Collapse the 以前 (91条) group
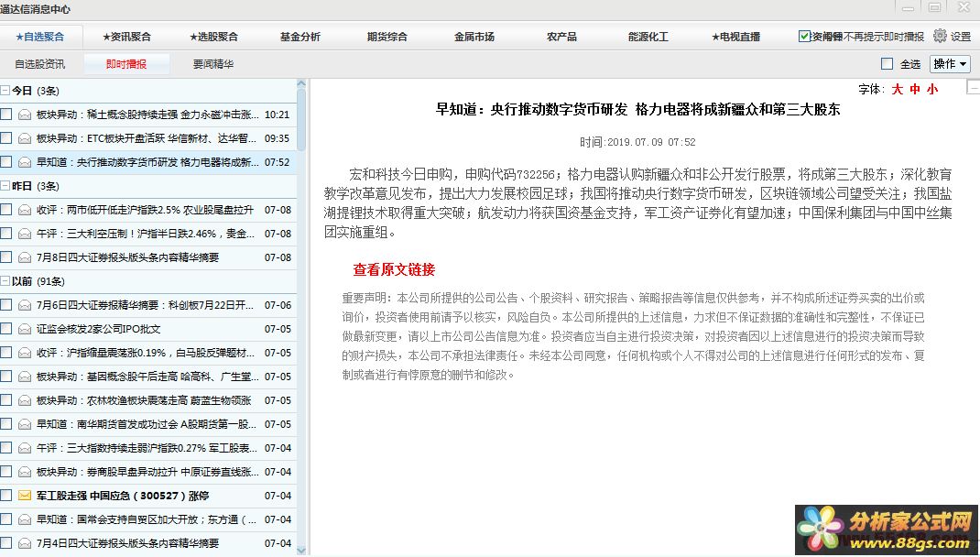Image resolution: width=980 pixels, height=557 pixels. point(5,281)
